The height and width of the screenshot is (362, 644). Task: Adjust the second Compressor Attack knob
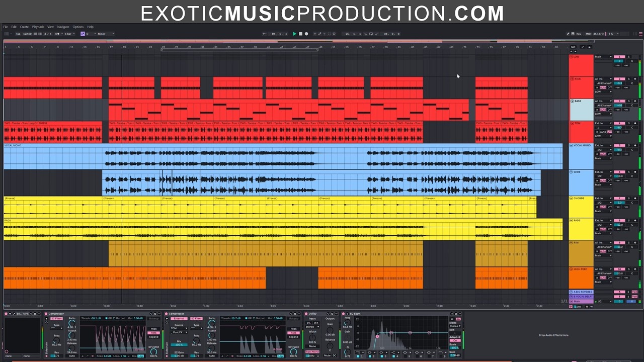pos(212,335)
